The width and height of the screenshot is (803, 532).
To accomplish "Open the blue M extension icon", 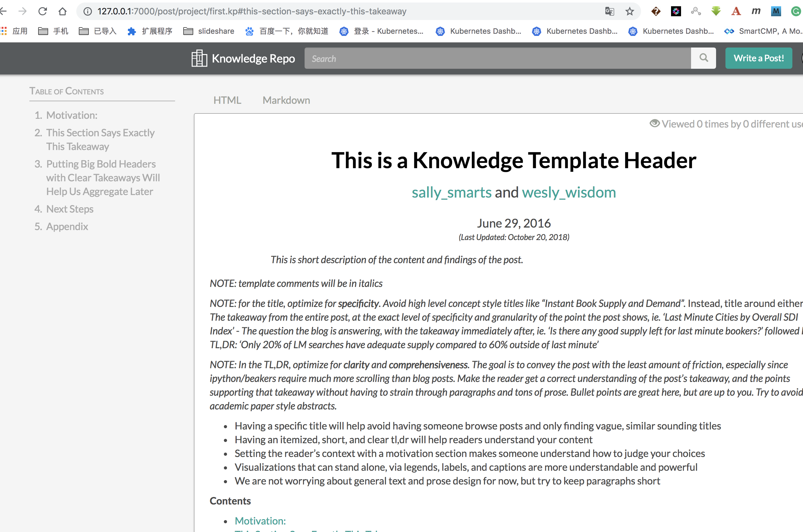I will coord(776,11).
